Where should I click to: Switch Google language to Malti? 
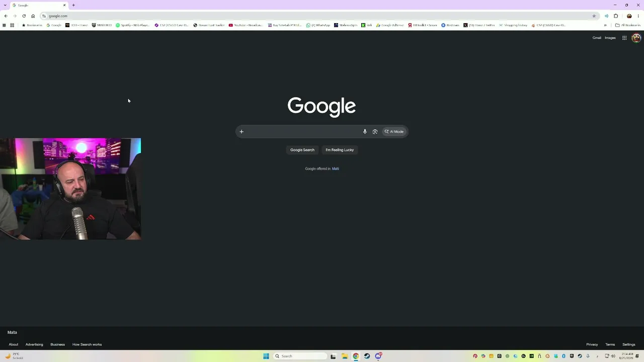click(x=336, y=169)
